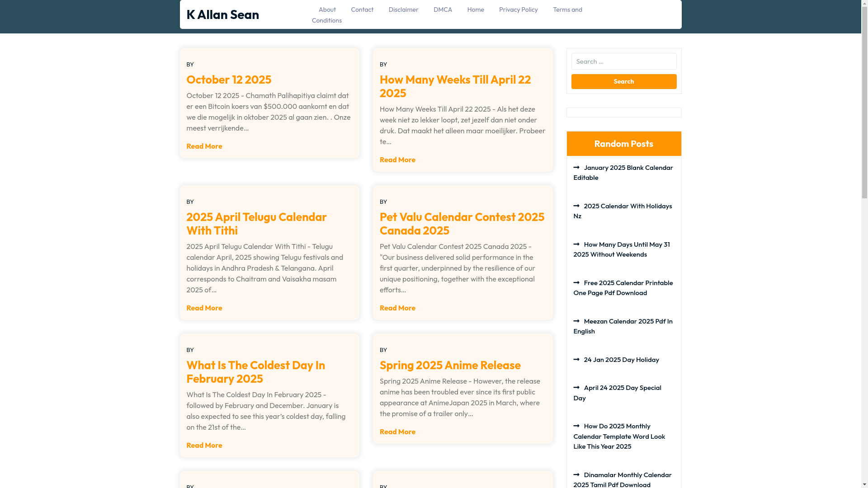868x488 pixels.
Task: Click arrow icon beside Free 2025 Calendar Printable
Action: click(576, 283)
